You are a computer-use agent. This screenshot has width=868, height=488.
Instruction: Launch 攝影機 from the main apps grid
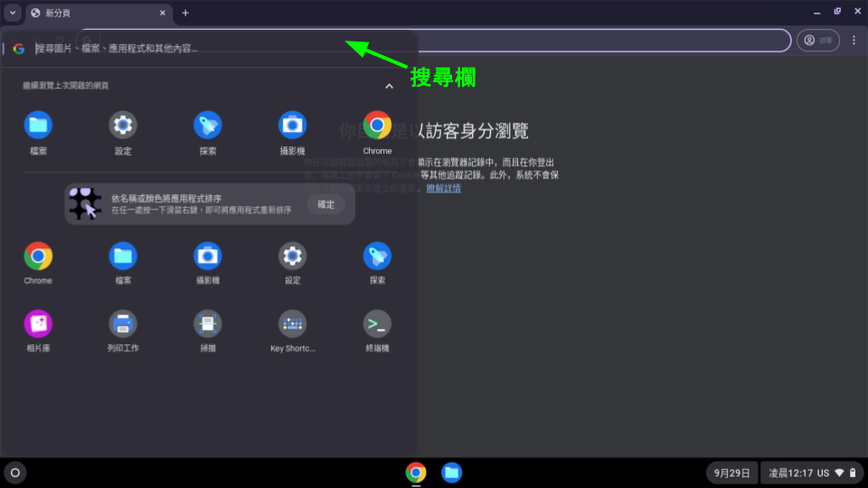click(208, 256)
